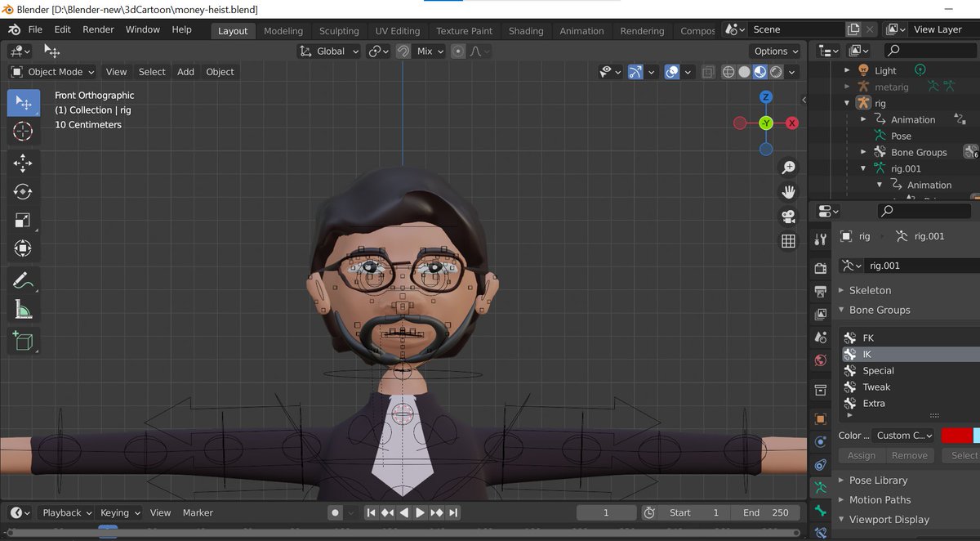Switch to rendered shading mode
The height and width of the screenshot is (541, 980).
(x=776, y=72)
